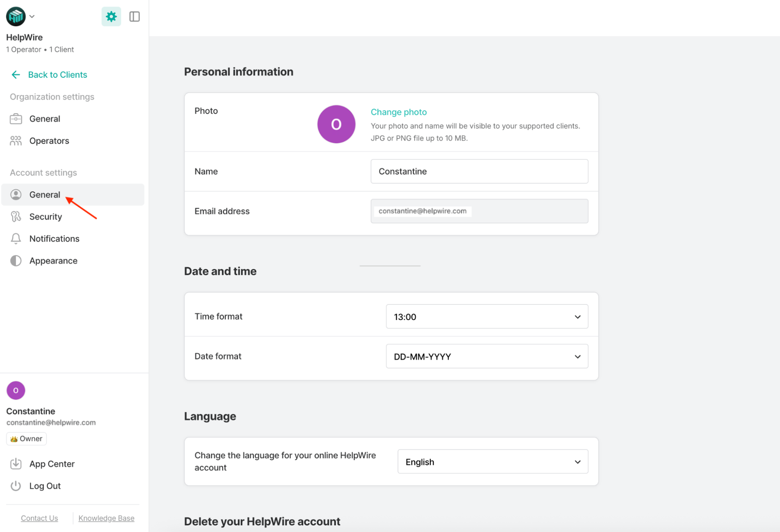780x532 pixels.
Task: Click the HelpWire organization name
Action: coord(24,37)
